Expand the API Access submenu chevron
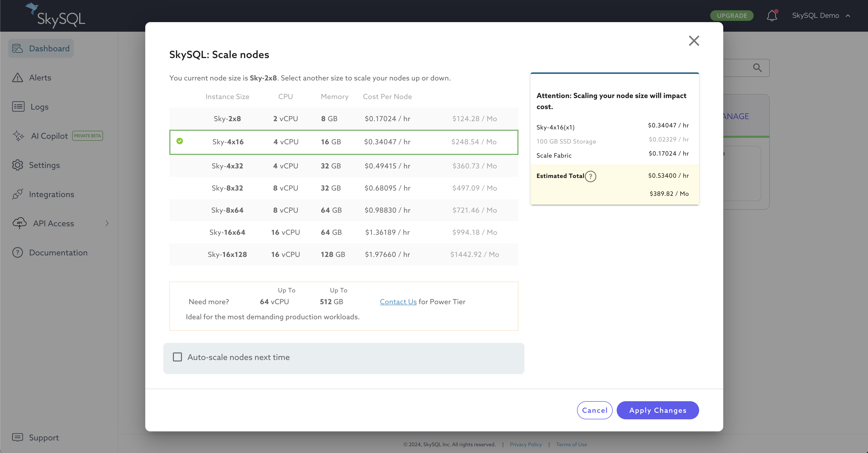 tap(107, 223)
